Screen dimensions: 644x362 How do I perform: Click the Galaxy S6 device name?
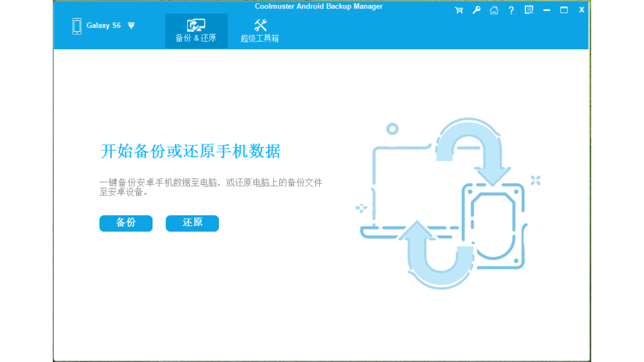[103, 25]
